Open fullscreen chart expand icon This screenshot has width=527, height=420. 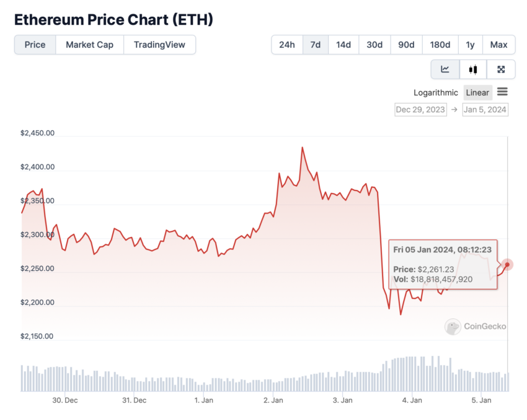[x=501, y=69]
